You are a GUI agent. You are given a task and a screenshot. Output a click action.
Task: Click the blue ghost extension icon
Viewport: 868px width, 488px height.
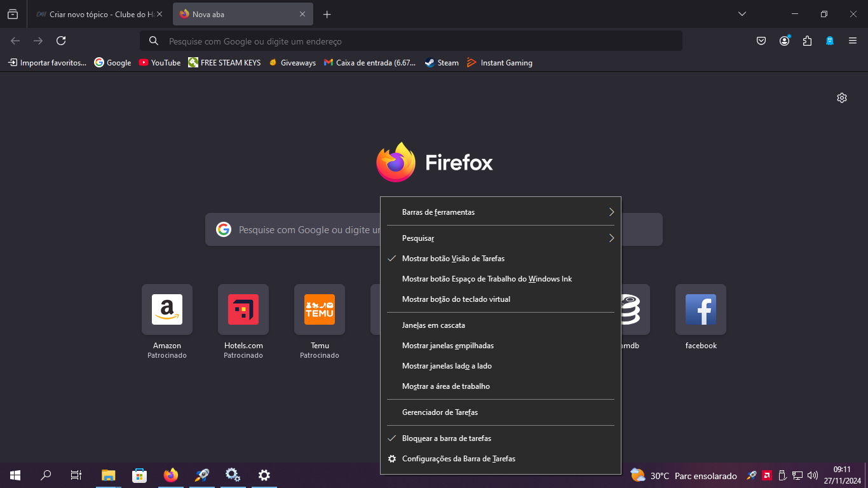[830, 41]
